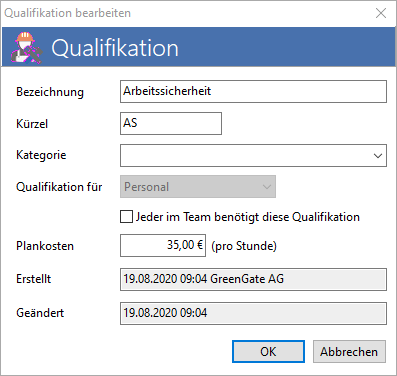Focus the Kürzel field containing AS

171,123
